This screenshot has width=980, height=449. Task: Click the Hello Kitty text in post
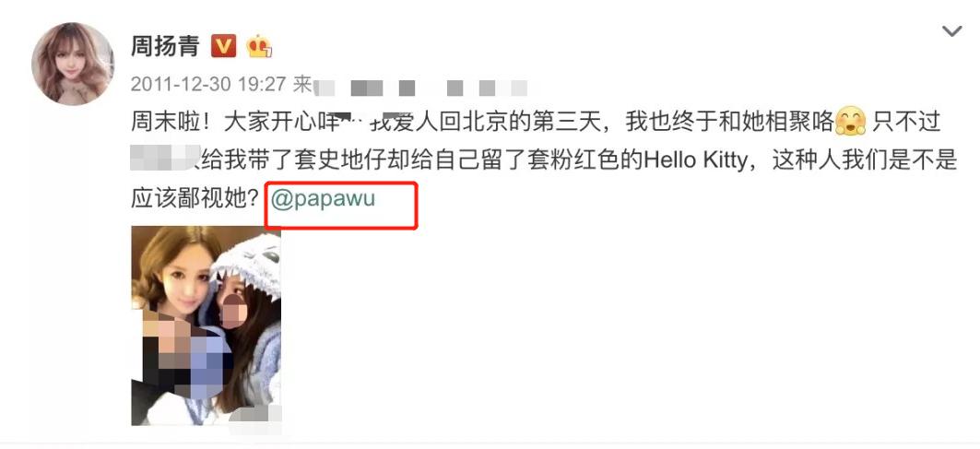pos(695,160)
